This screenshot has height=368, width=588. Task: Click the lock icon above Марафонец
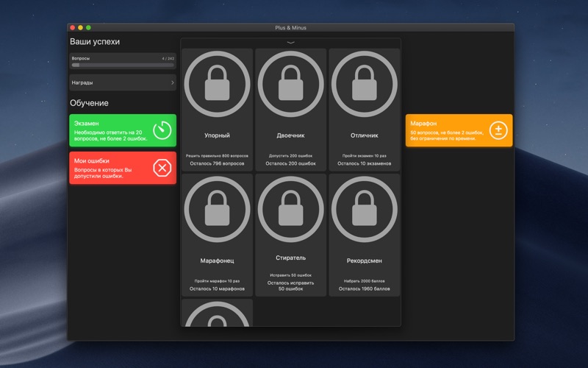coord(217,209)
